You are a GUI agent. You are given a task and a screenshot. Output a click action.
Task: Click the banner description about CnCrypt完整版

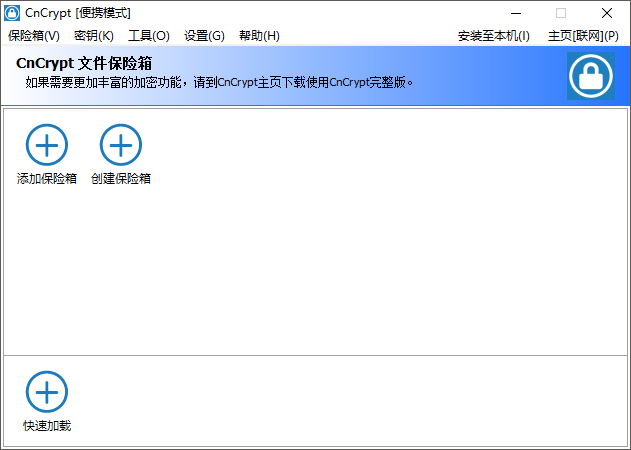point(220,82)
